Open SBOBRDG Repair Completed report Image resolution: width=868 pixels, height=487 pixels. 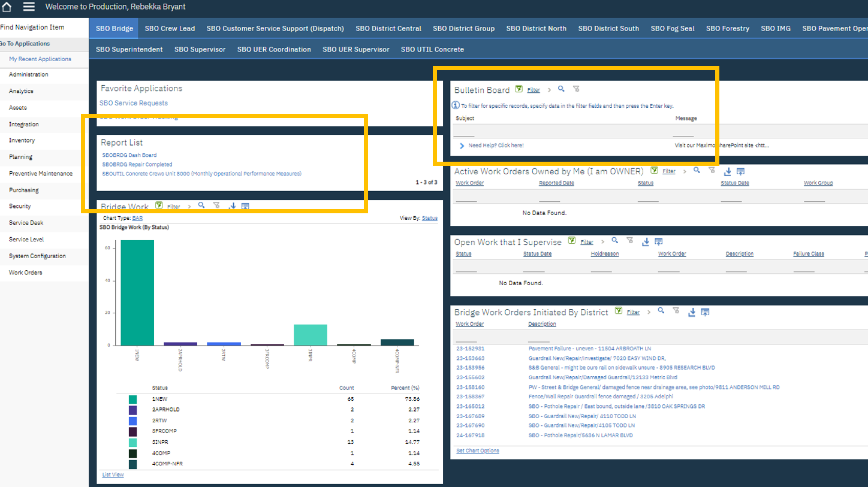click(x=137, y=164)
